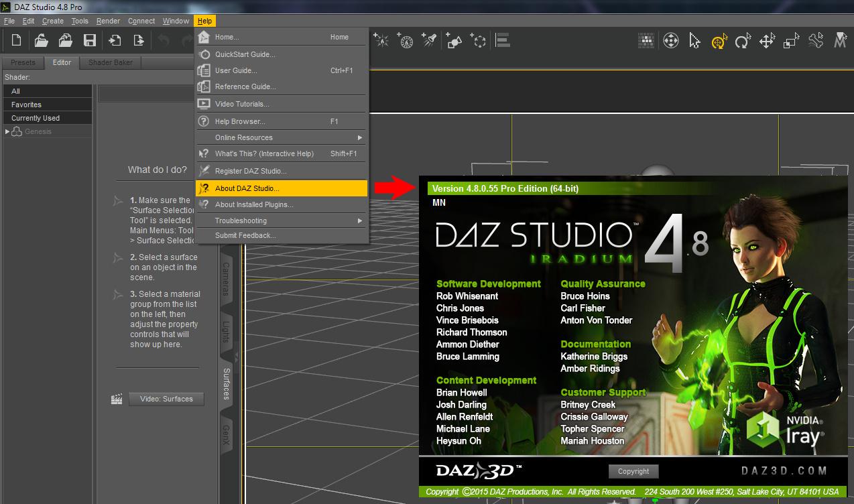Choose Register DAZ Studio...
The image size is (854, 504).
coord(282,171)
